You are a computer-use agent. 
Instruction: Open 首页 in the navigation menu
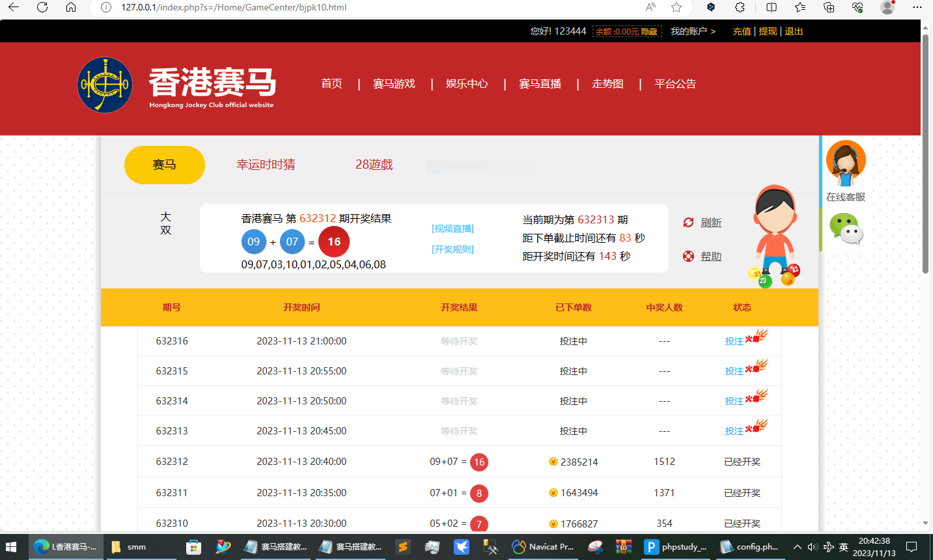331,83
